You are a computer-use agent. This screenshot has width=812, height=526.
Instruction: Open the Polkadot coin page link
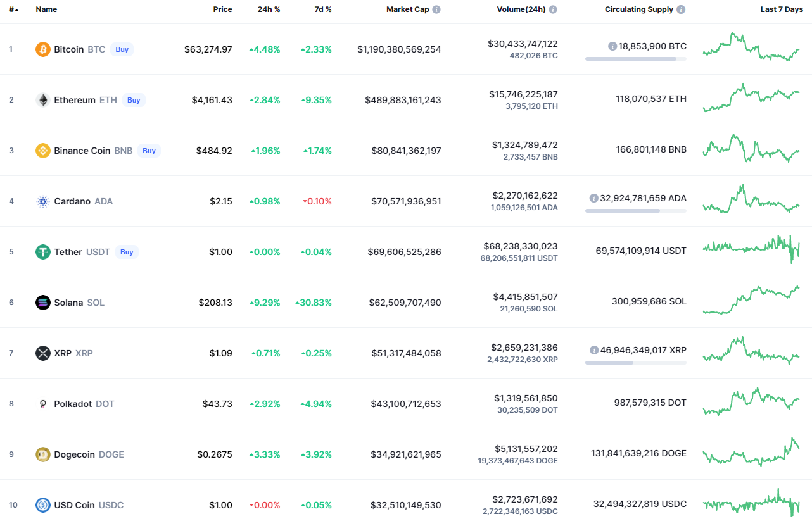73,404
